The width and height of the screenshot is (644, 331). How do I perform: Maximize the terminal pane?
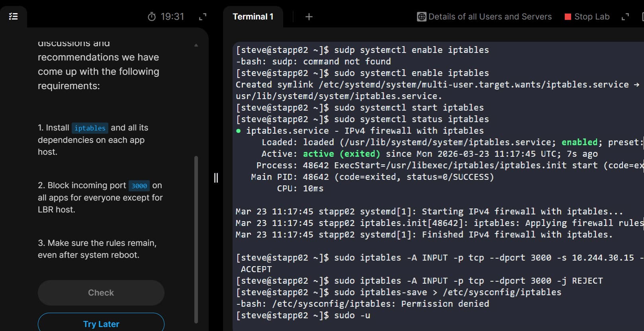(625, 17)
